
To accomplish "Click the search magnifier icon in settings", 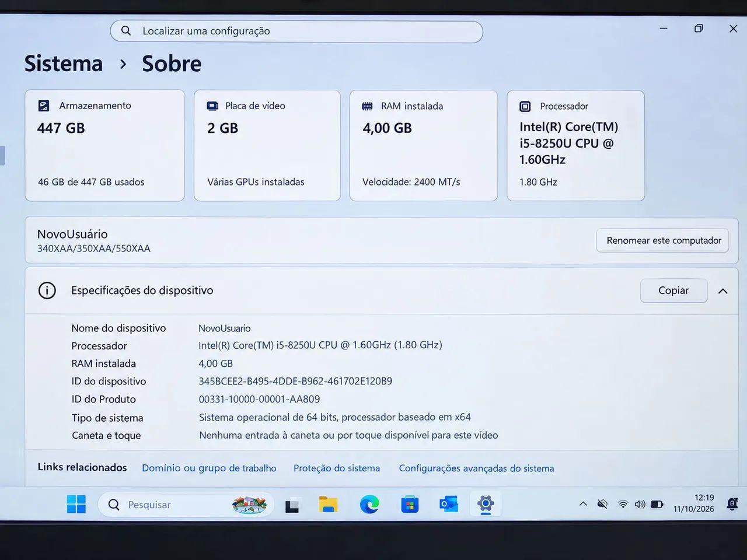I will click(126, 31).
